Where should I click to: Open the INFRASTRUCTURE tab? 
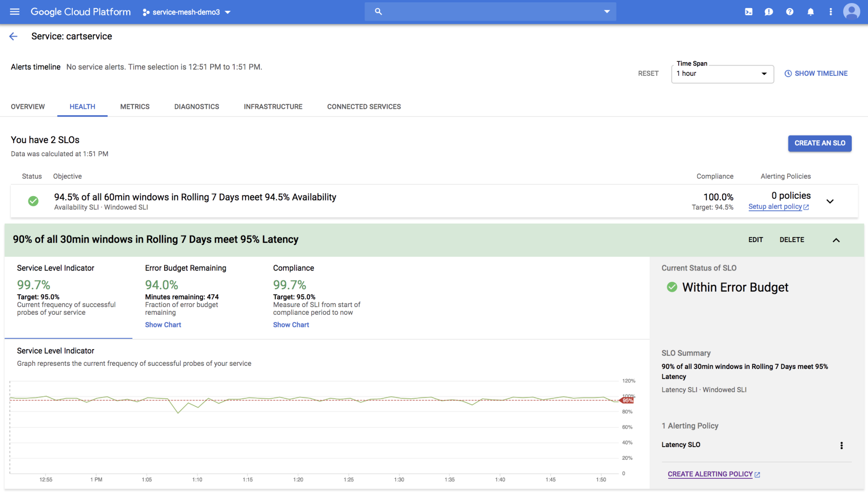point(273,107)
